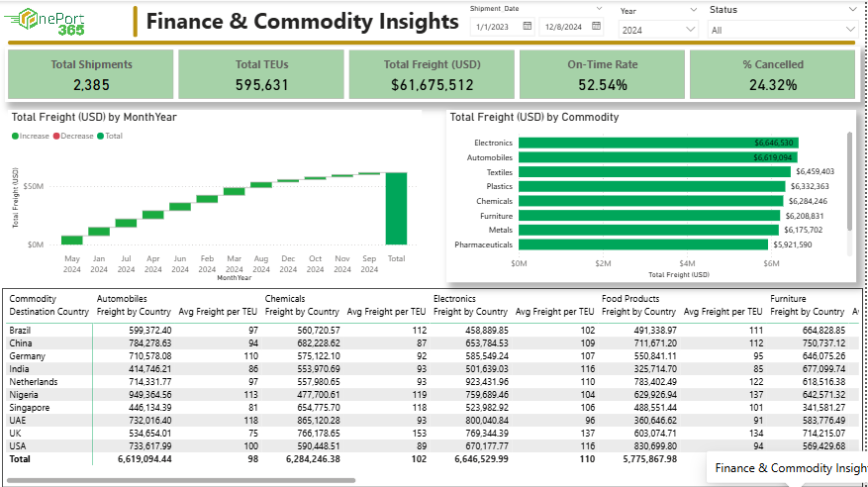Click the Furniture column group header
The height and width of the screenshot is (487, 868).
point(788,299)
